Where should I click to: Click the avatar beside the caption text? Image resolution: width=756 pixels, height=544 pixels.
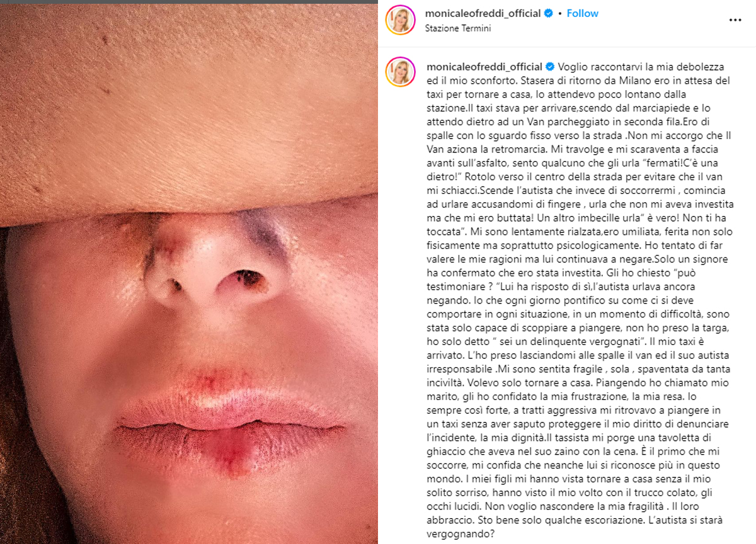point(401,72)
